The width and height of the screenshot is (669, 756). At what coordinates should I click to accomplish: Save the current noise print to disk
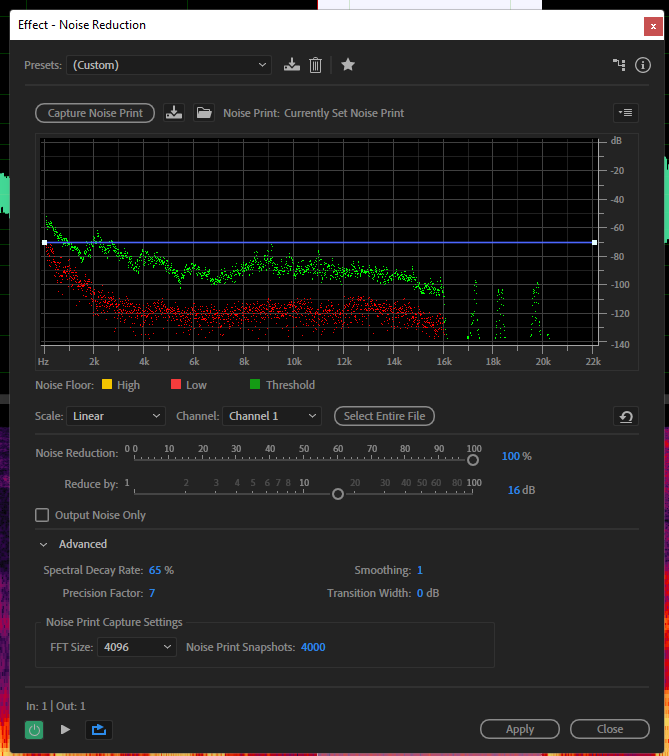pos(174,113)
